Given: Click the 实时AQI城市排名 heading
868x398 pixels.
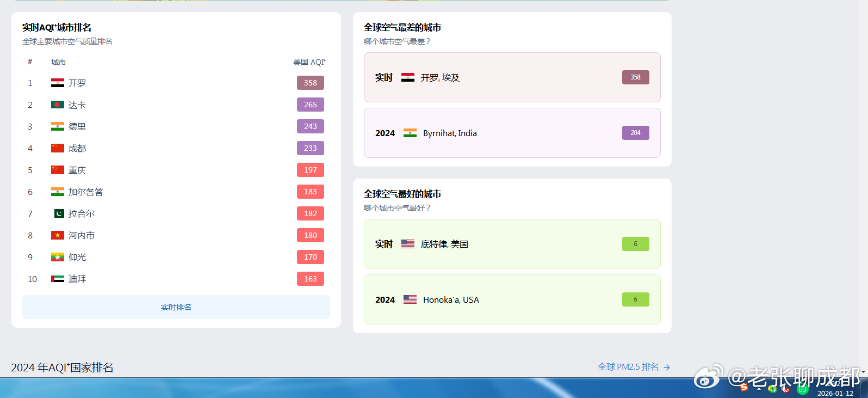Looking at the screenshot, I should tap(57, 27).
